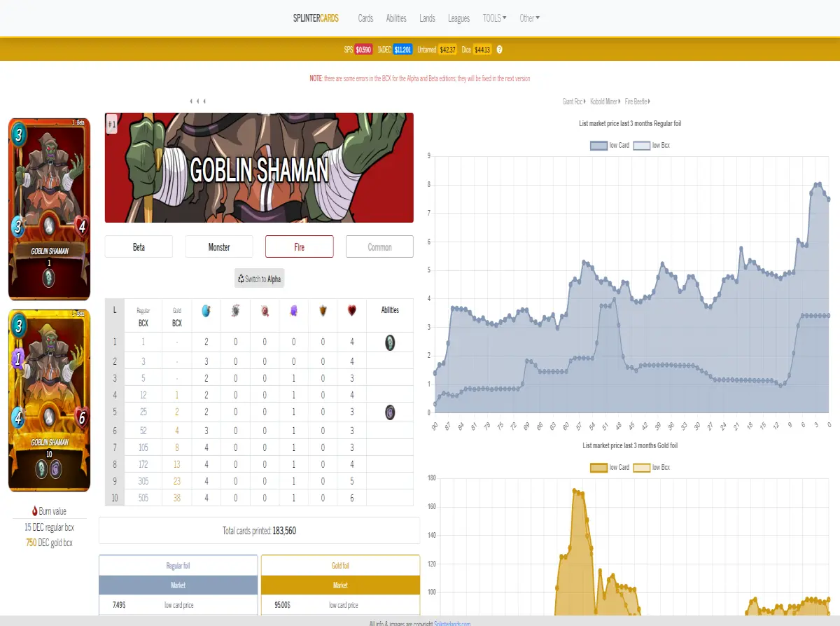Click 15 DEC regular bcx burn value
Screen dimensions: 840x626
[x=49, y=527]
